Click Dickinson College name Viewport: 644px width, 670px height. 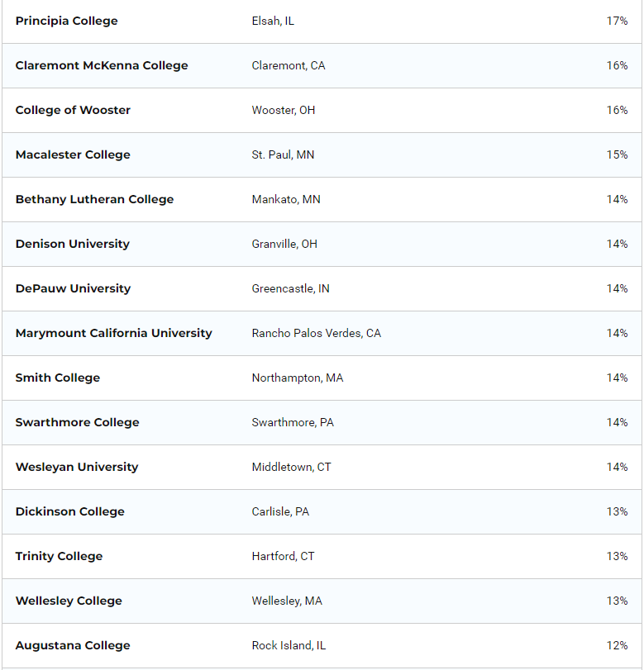(69, 511)
